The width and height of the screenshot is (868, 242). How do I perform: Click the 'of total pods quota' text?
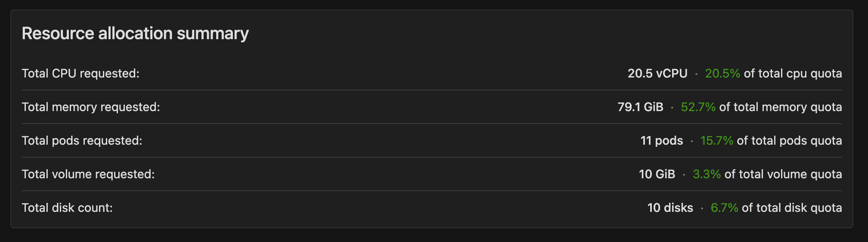pos(789,141)
